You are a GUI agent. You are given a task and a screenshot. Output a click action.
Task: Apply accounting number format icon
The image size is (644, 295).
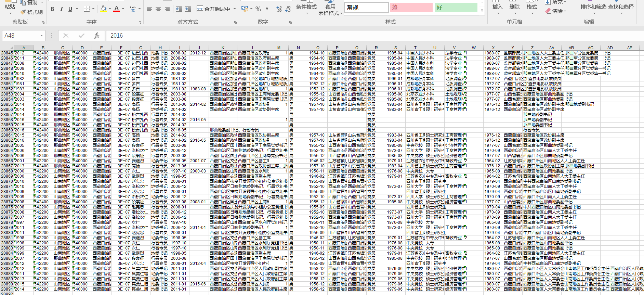point(245,9)
